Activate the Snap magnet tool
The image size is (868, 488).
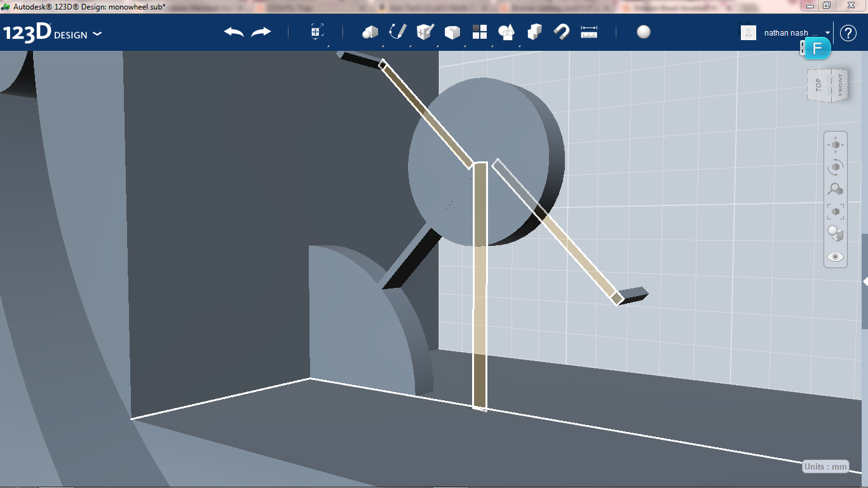pos(562,32)
